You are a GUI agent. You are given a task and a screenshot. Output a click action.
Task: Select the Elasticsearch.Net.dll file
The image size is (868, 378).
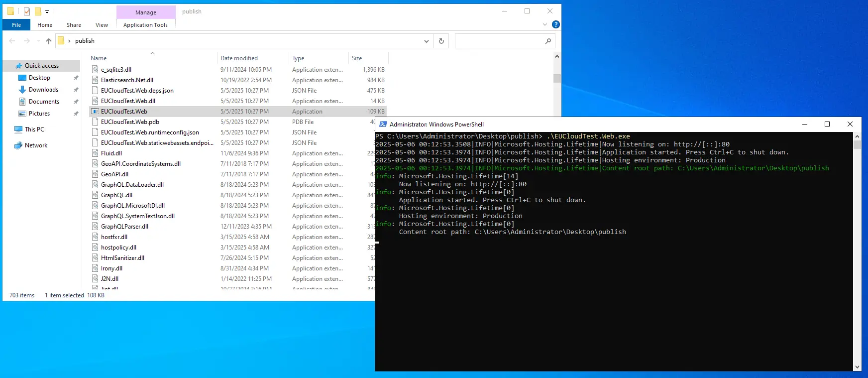point(127,80)
